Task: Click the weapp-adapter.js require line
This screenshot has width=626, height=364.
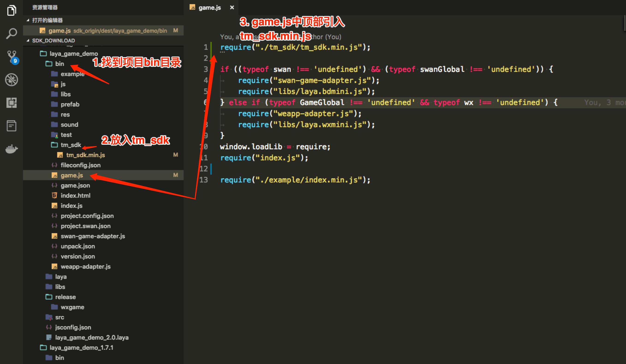Action: click(x=300, y=114)
